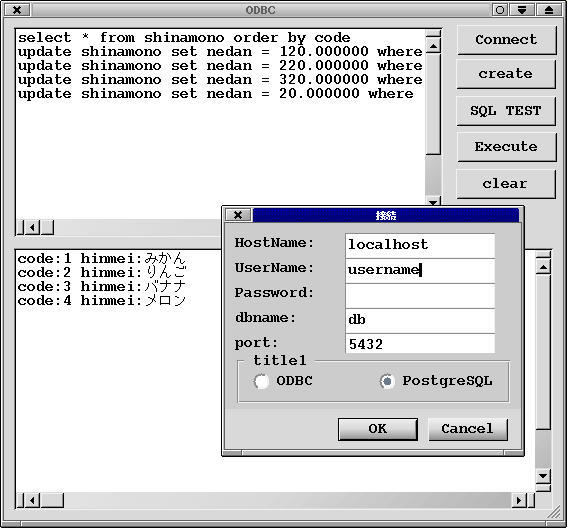Screen dimensions: 567x528
Task: Click the create button
Action: pos(506,74)
